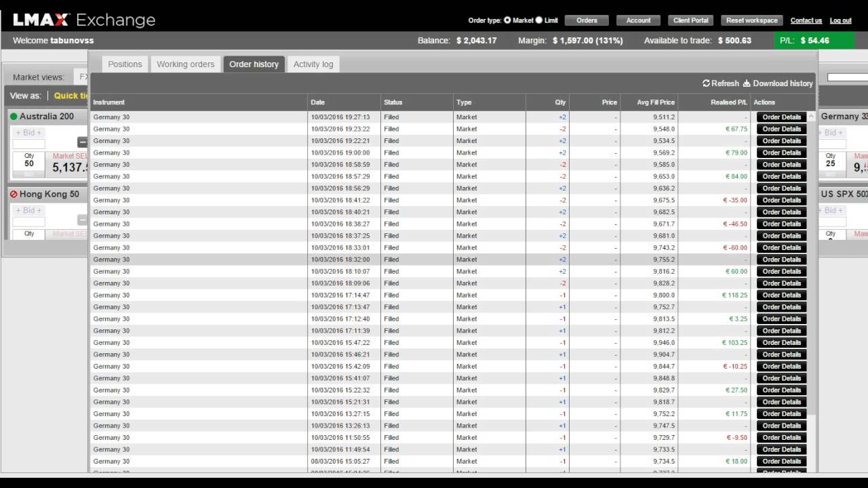Click the search input at the workspace's right edge
This screenshot has width=868, height=488.
(848, 77)
